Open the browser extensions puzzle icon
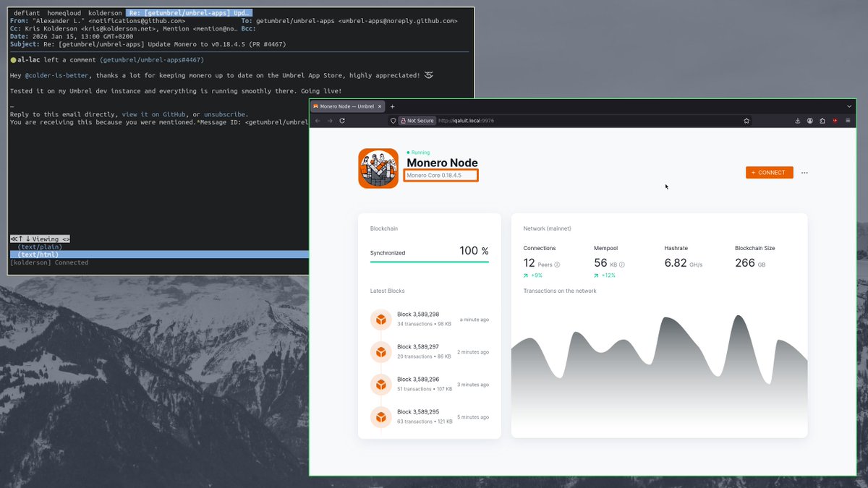Screen dimensions: 868x488 click(x=822, y=121)
